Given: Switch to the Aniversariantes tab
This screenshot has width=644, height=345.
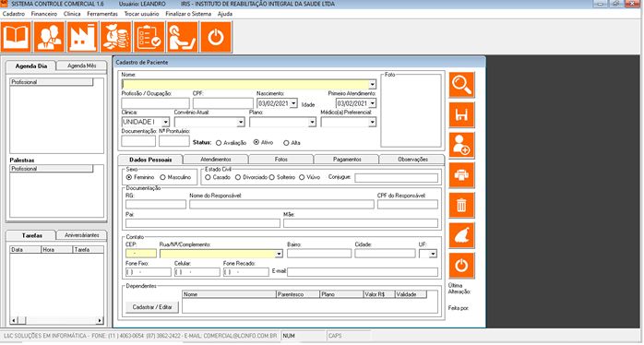Looking at the screenshot, I should coord(82,235).
